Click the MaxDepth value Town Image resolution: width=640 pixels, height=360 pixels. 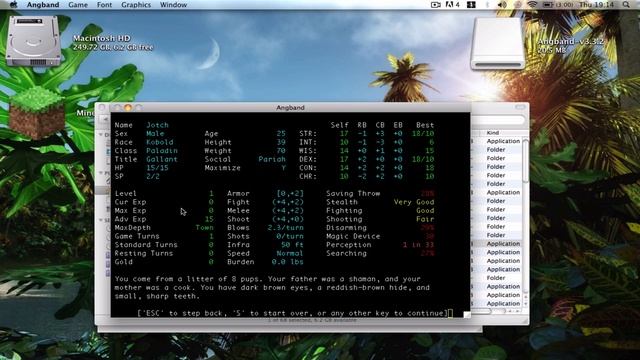[x=204, y=228]
